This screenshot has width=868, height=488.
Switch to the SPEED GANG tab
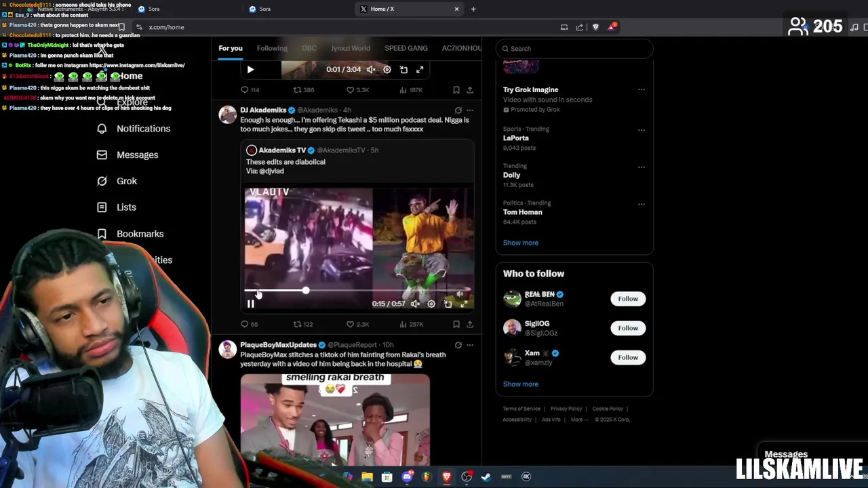pos(406,48)
